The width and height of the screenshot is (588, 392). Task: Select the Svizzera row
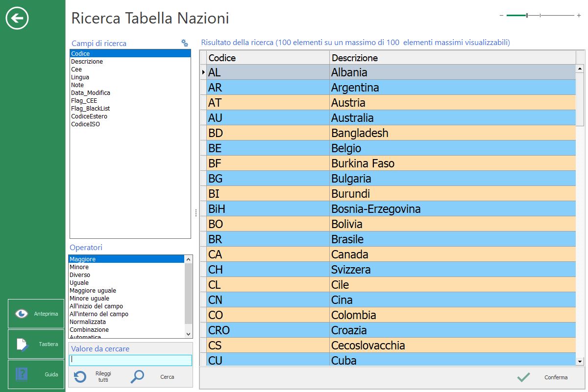click(388, 270)
